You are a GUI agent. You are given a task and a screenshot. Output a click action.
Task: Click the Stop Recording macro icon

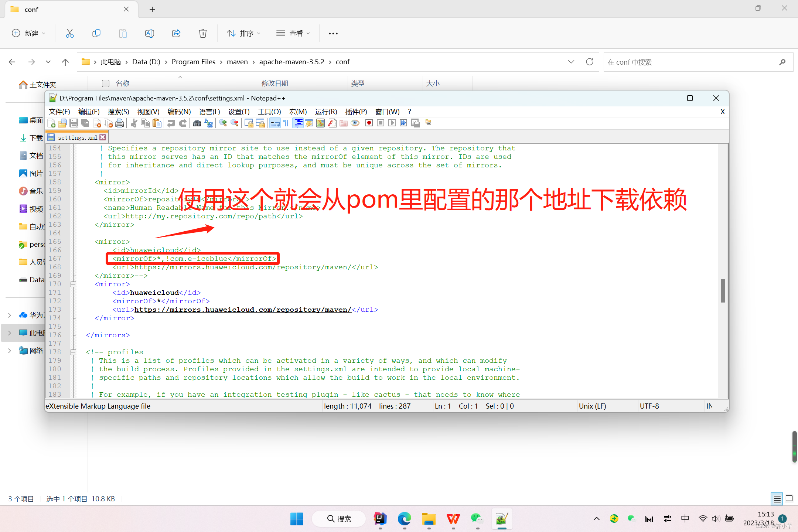click(381, 123)
